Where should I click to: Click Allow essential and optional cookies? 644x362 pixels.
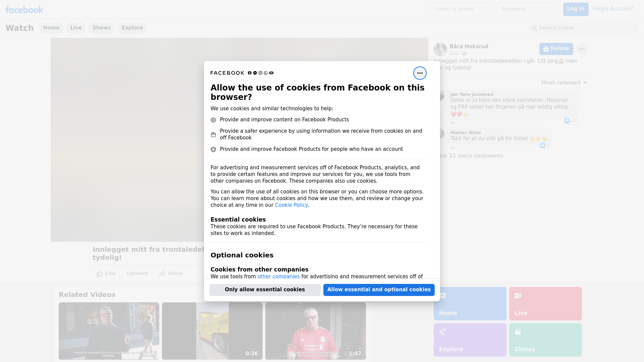point(379,290)
